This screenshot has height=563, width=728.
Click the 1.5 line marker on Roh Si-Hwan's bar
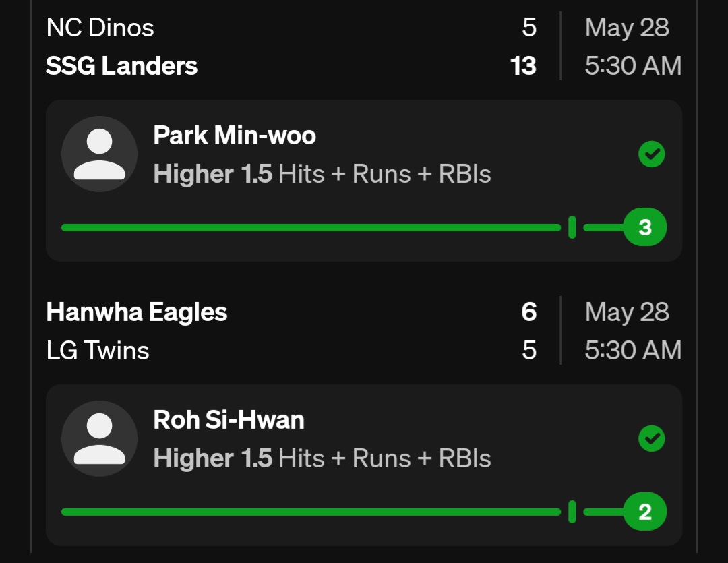tap(572, 512)
